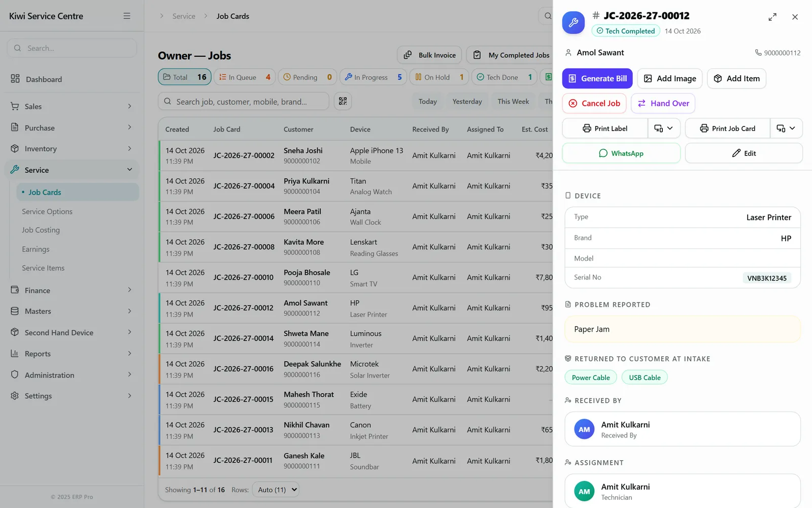Filter jobs by Tech Done tab
The height and width of the screenshot is (508, 812).
point(504,77)
